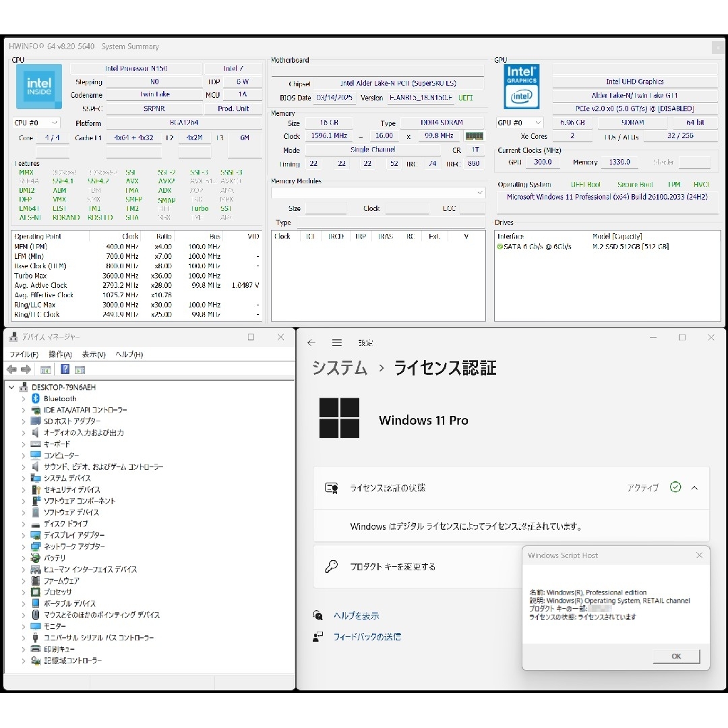This screenshot has width=728, height=728.
Task: Click 'Microsoft Windows 11 Professional (x64)' OS text
Action: point(607,197)
